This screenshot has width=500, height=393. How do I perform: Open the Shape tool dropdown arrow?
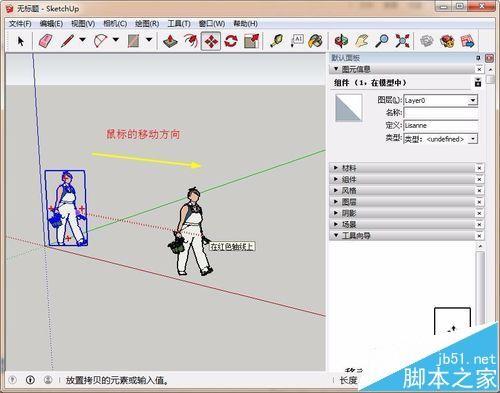point(149,40)
